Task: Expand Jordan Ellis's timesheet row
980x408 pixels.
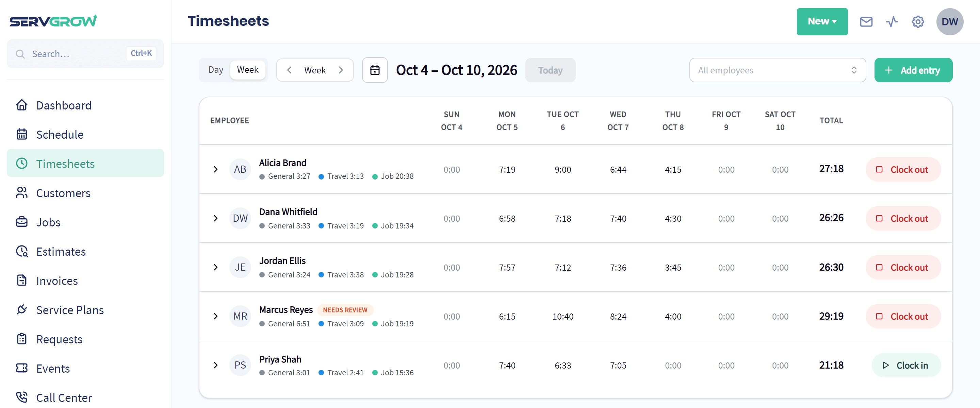Action: click(216, 267)
